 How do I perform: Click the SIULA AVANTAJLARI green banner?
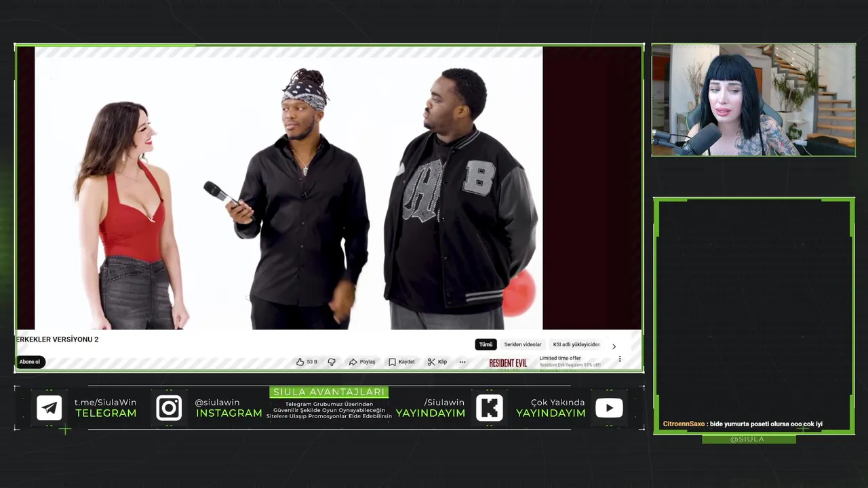[329, 392]
